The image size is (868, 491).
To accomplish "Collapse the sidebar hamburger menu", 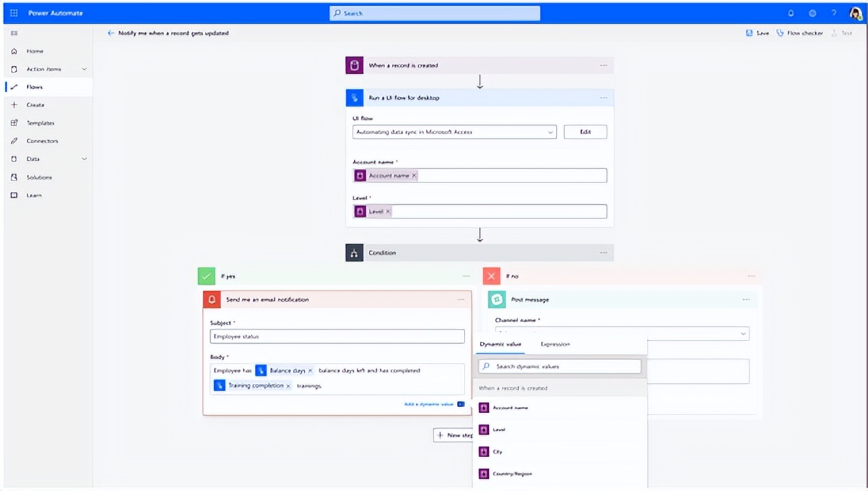I will pyautogui.click(x=14, y=33).
